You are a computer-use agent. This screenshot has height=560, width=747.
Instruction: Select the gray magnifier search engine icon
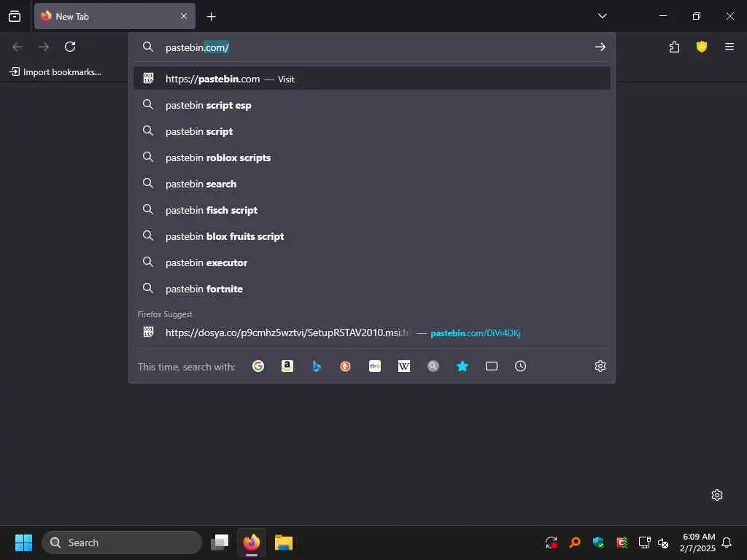tap(433, 366)
